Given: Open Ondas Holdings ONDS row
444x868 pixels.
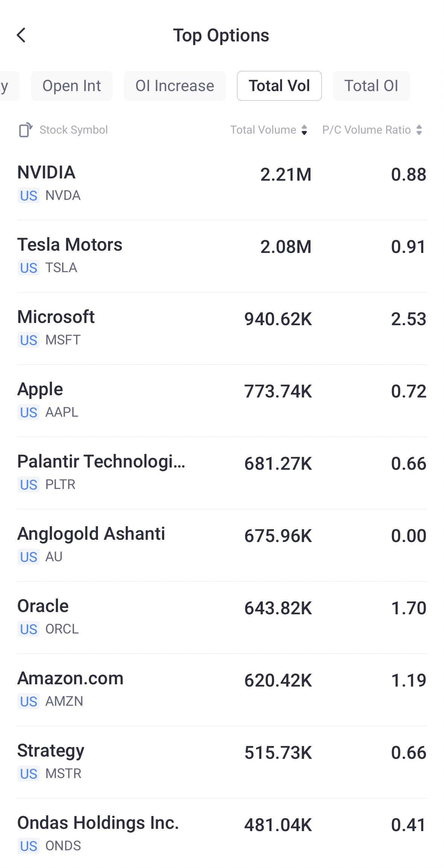Looking at the screenshot, I should (x=222, y=834).
